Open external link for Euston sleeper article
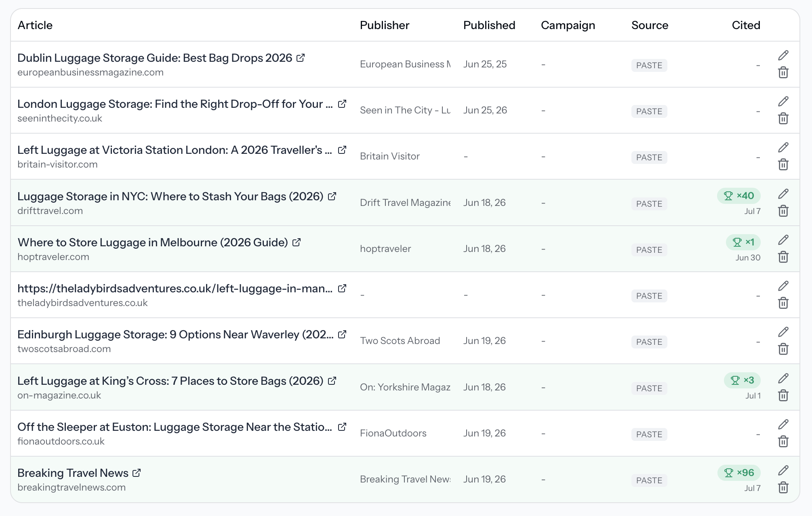The image size is (812, 516). [342, 427]
